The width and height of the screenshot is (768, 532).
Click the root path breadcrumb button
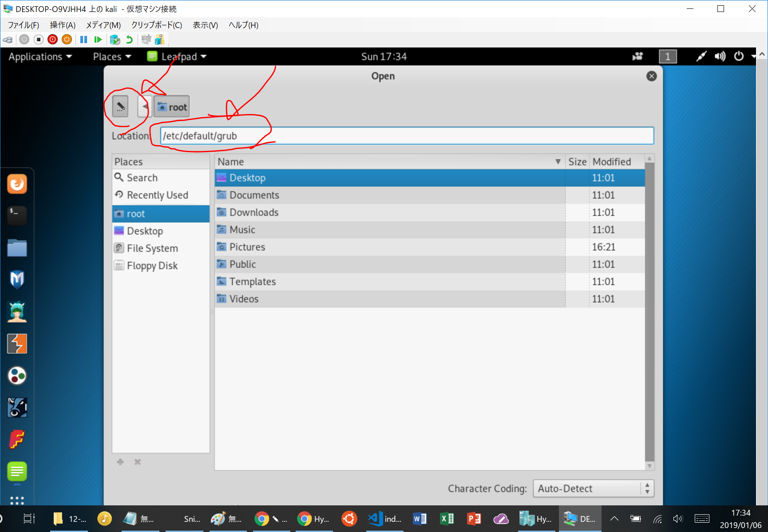[x=172, y=107]
